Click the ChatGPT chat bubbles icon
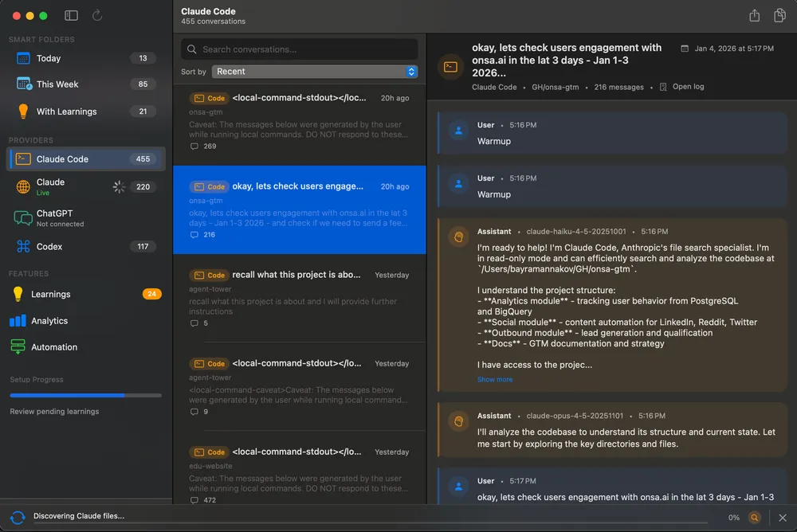The width and height of the screenshot is (797, 532). (23, 218)
